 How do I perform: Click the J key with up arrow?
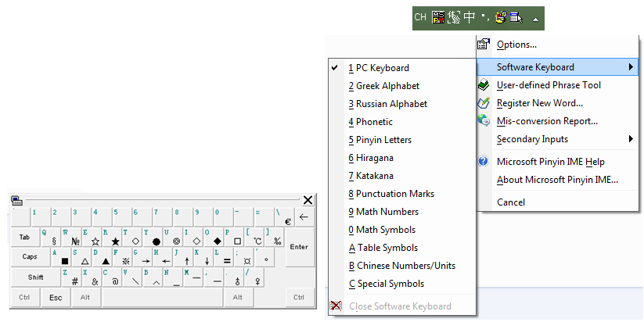[182, 257]
